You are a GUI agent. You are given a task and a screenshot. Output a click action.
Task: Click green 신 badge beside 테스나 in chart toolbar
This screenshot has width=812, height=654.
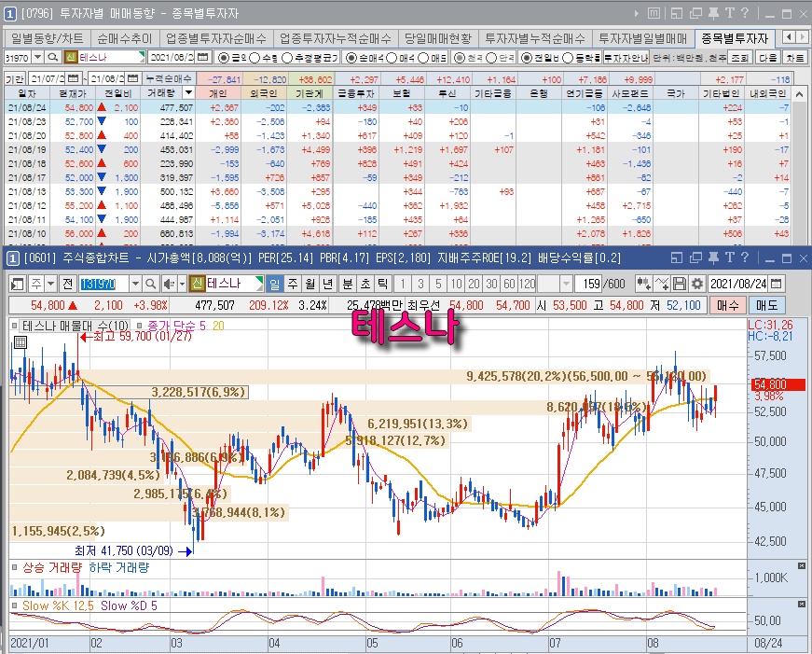(x=198, y=284)
